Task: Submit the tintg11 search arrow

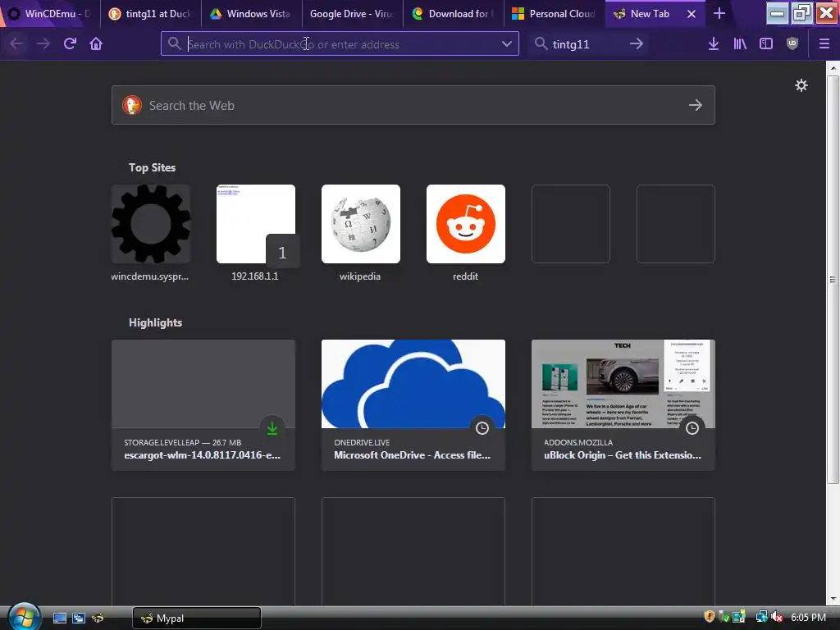Action: click(637, 44)
